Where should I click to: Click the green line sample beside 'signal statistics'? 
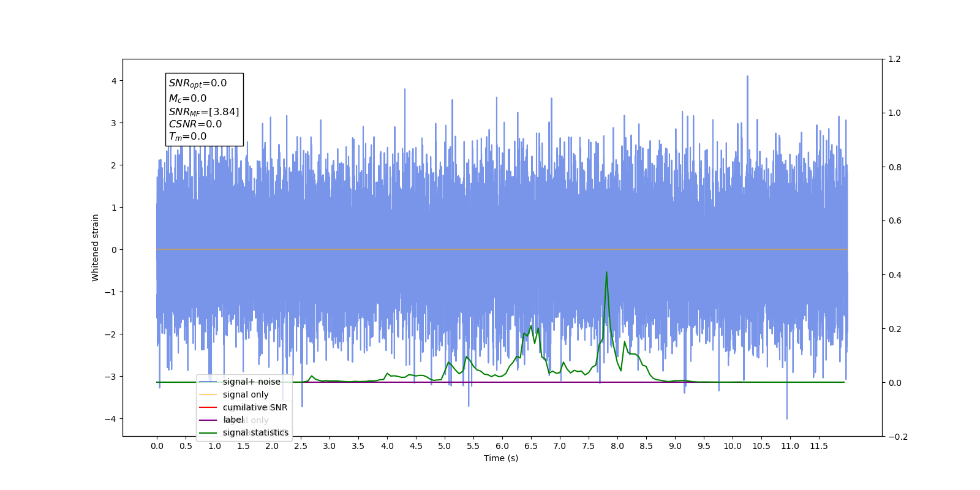pyautogui.click(x=208, y=432)
